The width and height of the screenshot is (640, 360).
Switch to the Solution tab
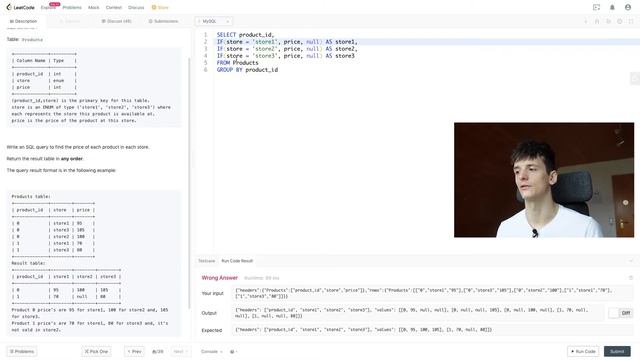pos(70,21)
